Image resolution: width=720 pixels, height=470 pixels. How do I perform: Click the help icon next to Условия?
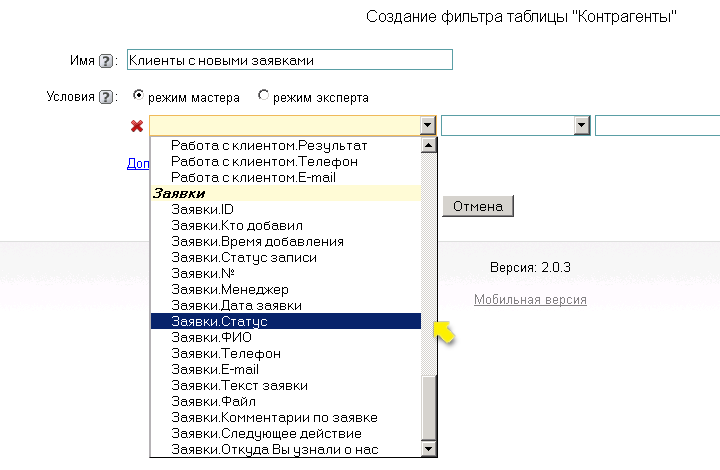pyautogui.click(x=106, y=98)
